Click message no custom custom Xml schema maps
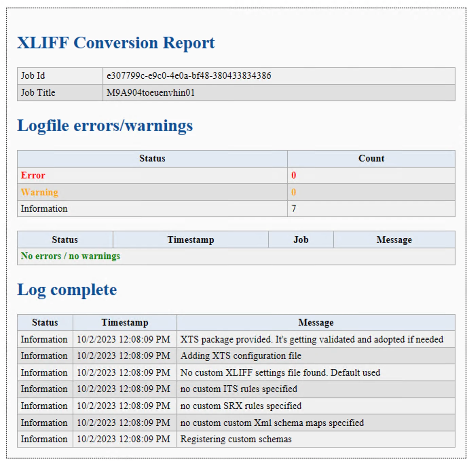Viewport: 476px width, 464px height. point(272,423)
